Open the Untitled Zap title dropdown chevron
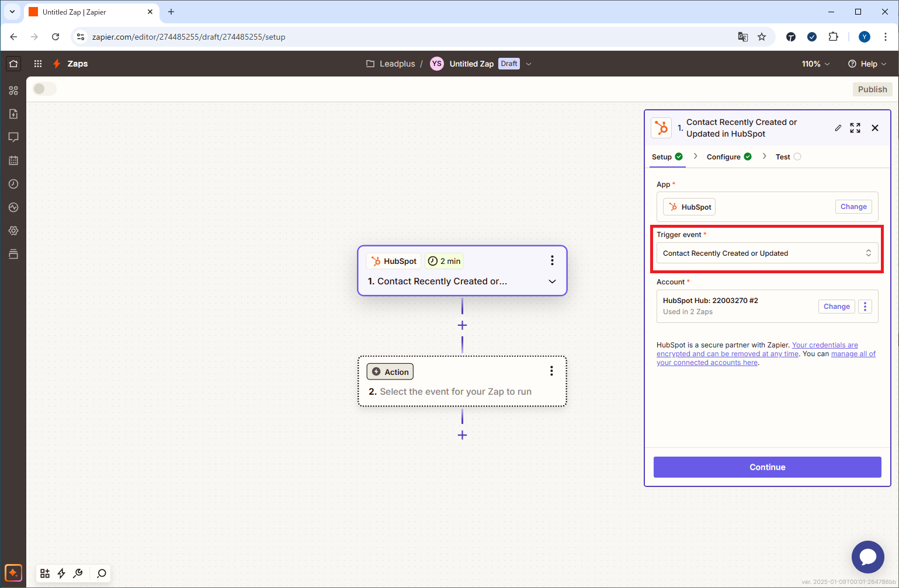 click(x=529, y=64)
